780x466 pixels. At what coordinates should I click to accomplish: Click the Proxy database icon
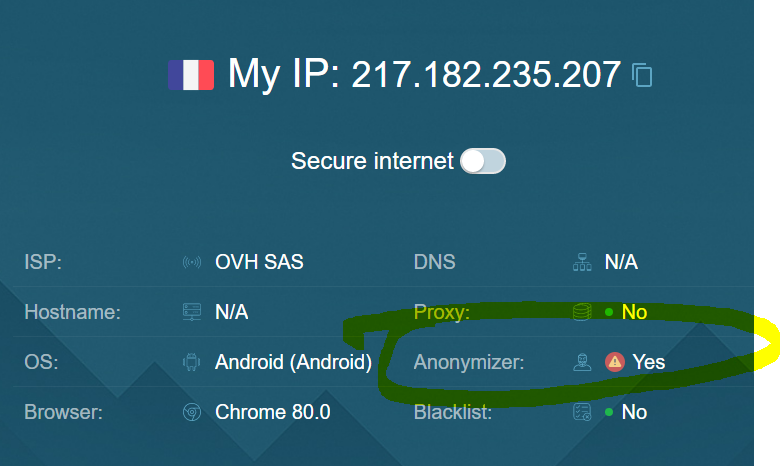click(x=581, y=313)
